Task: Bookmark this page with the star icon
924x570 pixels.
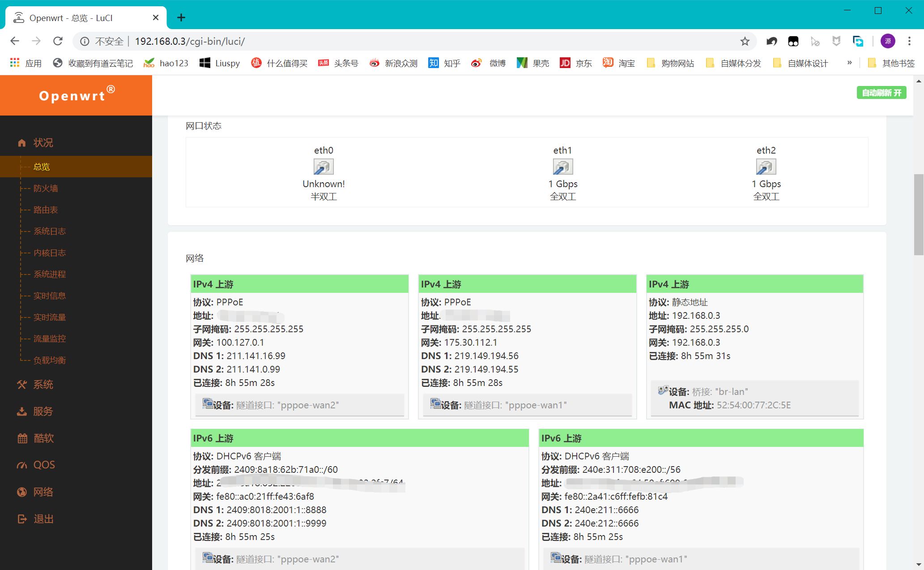Action: click(745, 41)
